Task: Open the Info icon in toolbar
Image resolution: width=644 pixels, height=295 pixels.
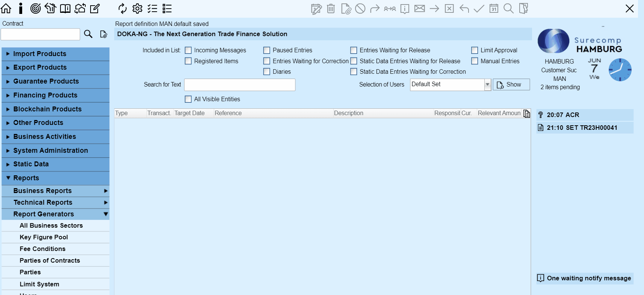Action: [x=21, y=8]
